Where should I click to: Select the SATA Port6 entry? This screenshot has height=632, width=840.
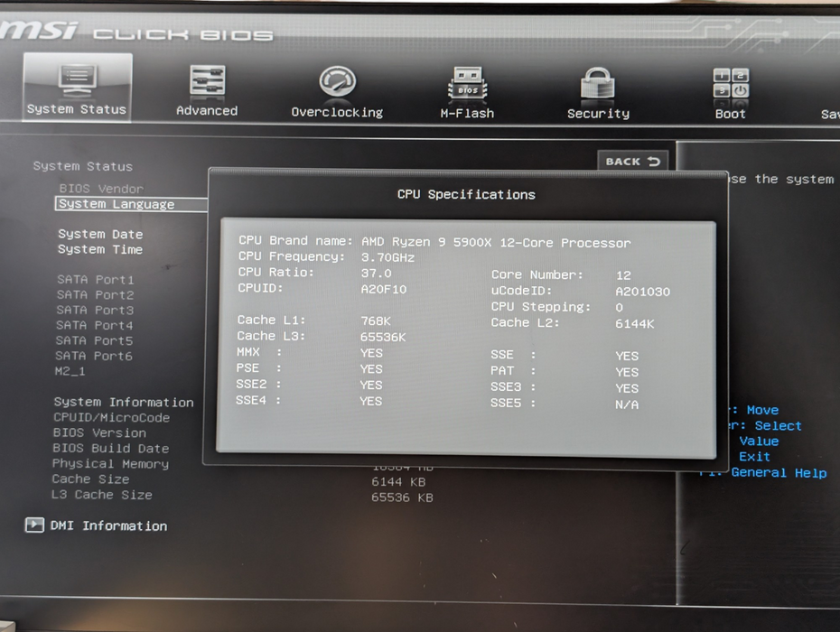click(94, 356)
